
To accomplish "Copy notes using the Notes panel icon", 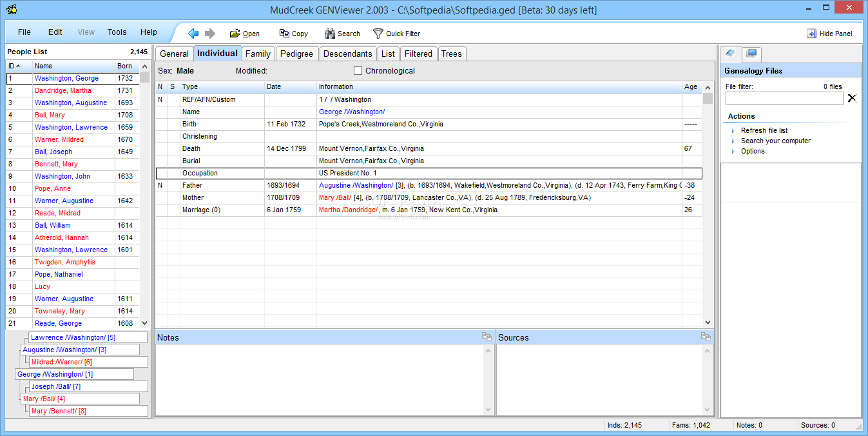I will click(x=487, y=337).
